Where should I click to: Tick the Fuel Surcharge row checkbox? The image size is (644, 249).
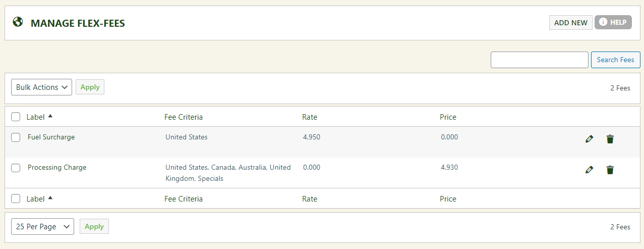pos(16,137)
